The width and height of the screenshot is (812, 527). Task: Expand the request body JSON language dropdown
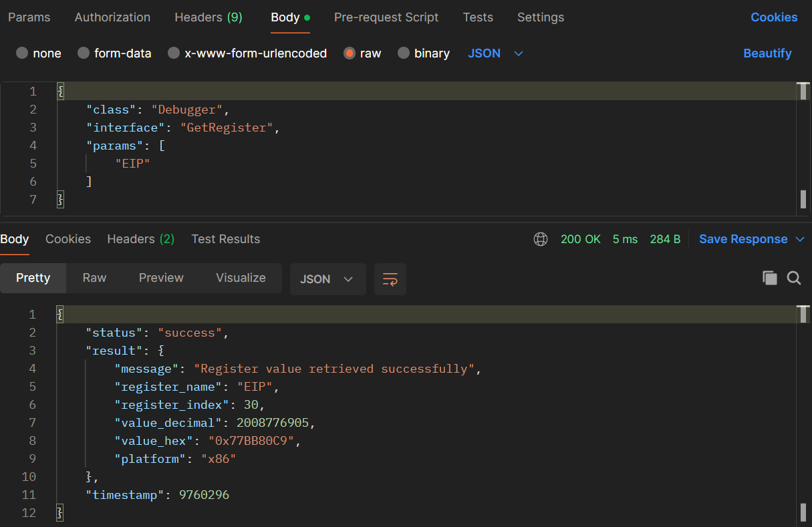click(495, 53)
